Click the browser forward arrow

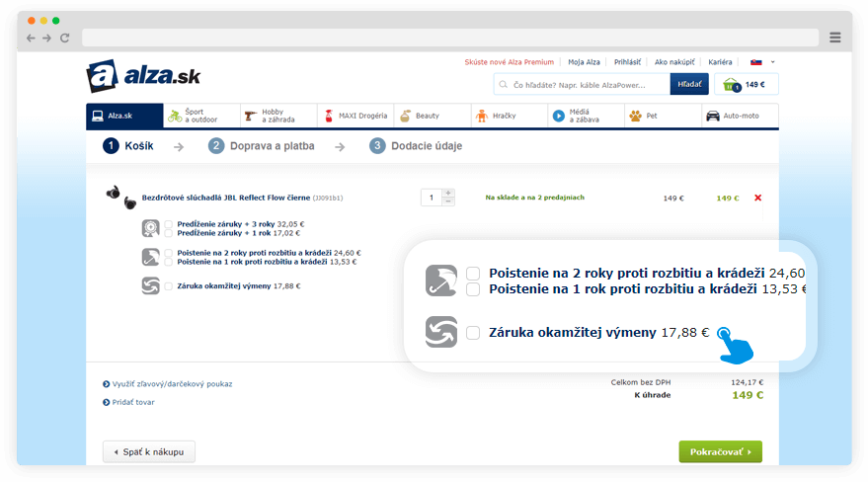pyautogui.click(x=47, y=38)
